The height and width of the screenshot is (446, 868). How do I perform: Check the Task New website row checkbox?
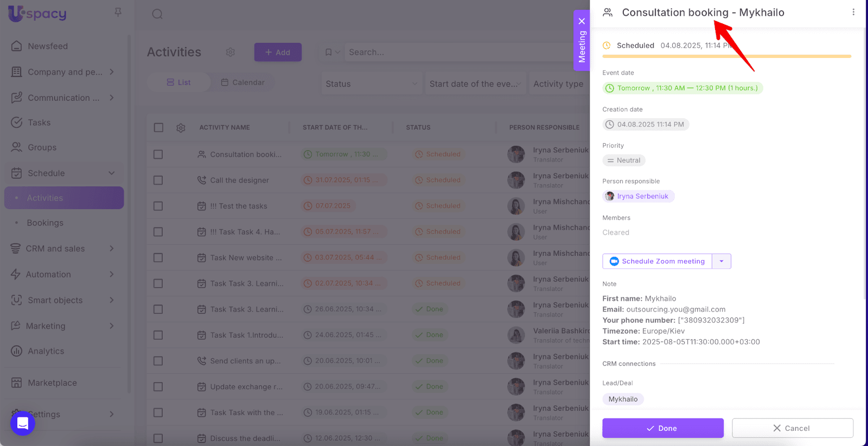click(158, 257)
